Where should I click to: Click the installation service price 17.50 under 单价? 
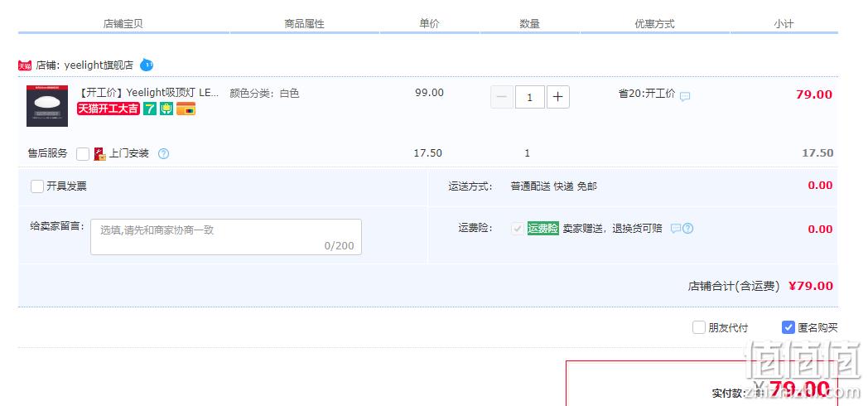click(428, 153)
